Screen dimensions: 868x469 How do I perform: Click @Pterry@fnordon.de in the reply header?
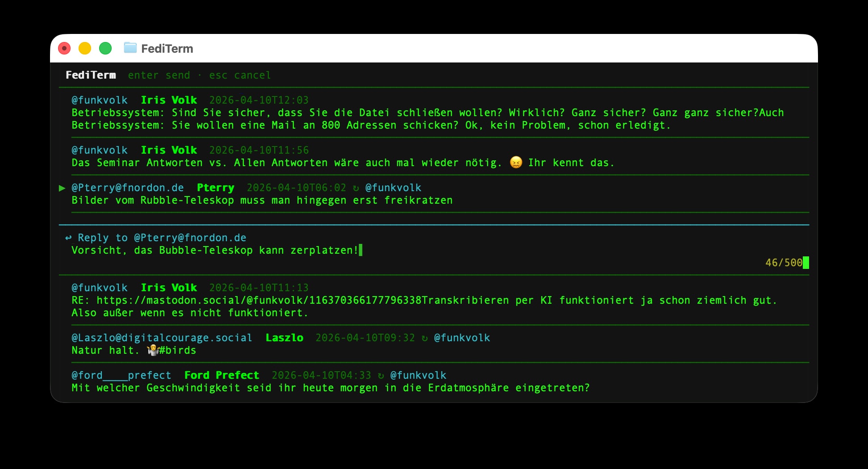190,238
